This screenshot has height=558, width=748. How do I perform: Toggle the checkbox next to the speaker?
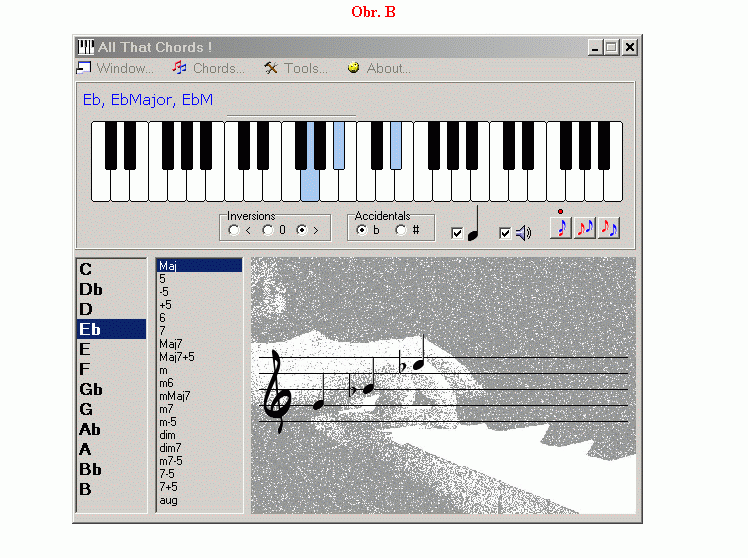tap(505, 233)
